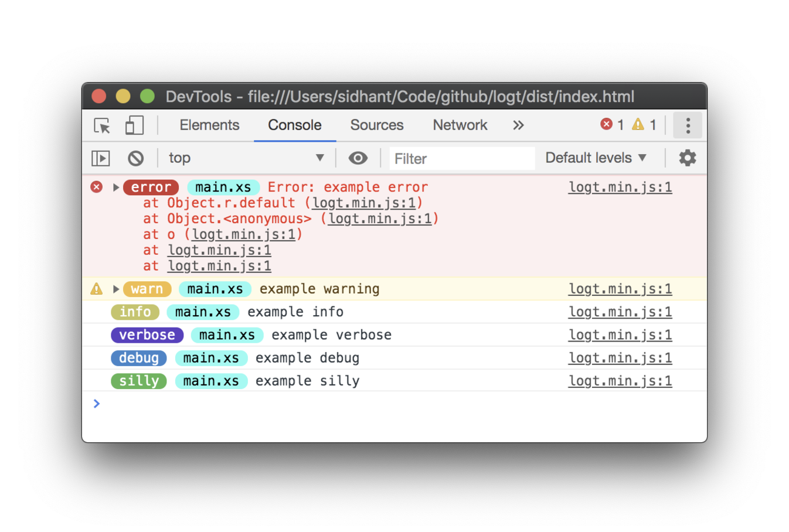Open logt.min.js:1 link on verbose row
Screen dimensions: 789x532
click(x=620, y=335)
